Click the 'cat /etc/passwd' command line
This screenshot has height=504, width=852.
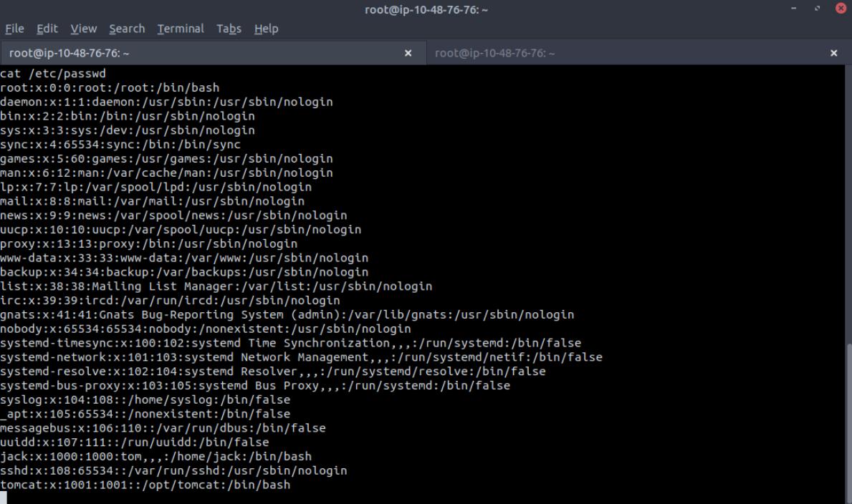click(54, 74)
